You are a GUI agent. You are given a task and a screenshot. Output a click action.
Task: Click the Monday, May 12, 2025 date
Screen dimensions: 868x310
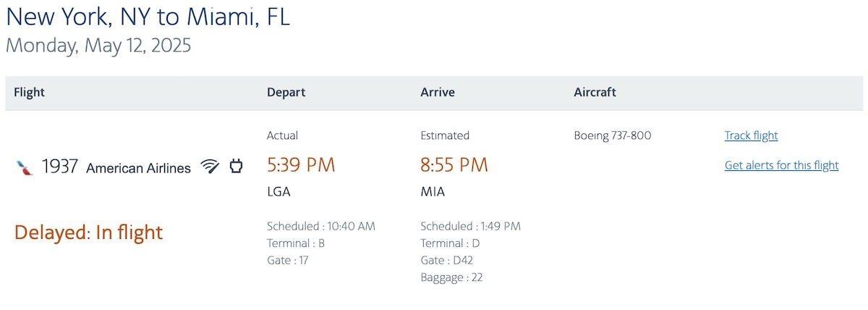tap(98, 46)
